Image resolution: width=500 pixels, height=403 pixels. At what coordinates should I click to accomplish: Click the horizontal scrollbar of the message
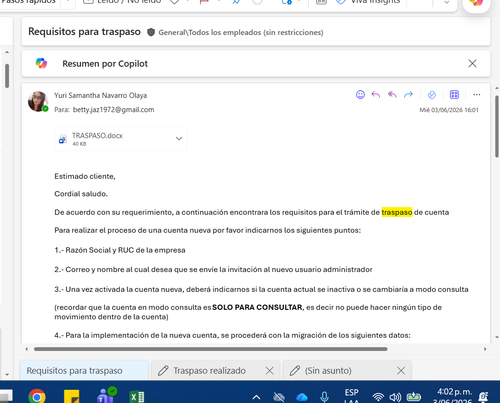[x=211, y=349]
